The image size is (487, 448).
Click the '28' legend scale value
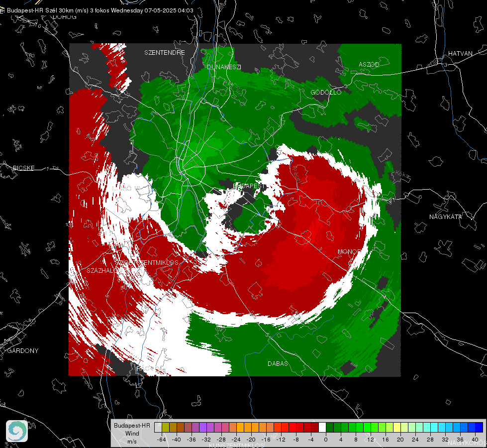coord(430,440)
